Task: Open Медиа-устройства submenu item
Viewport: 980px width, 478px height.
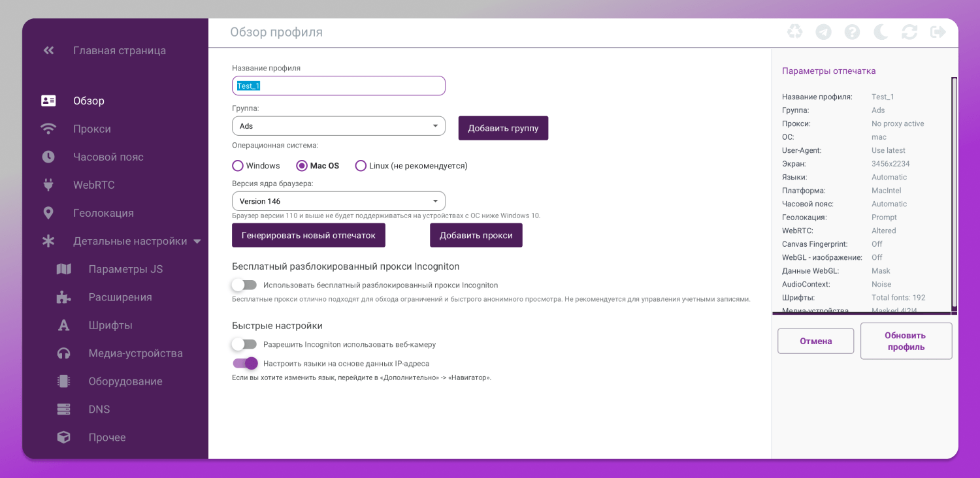Action: 136,353
